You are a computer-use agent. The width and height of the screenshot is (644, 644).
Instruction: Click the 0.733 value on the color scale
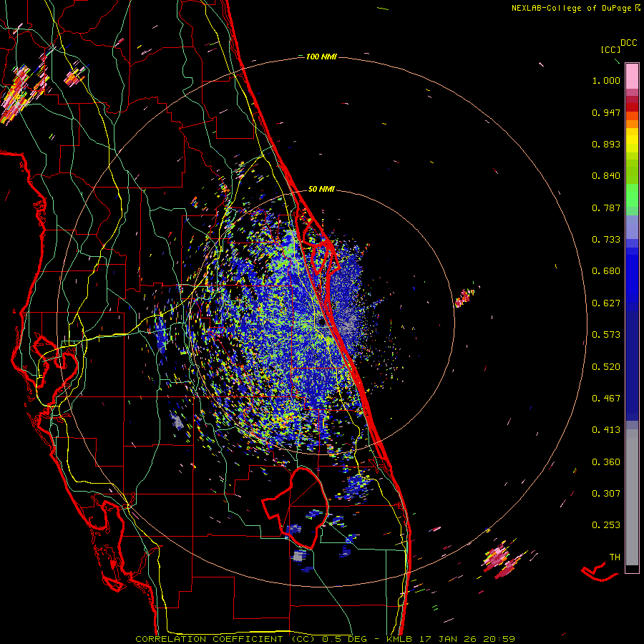coord(606,240)
